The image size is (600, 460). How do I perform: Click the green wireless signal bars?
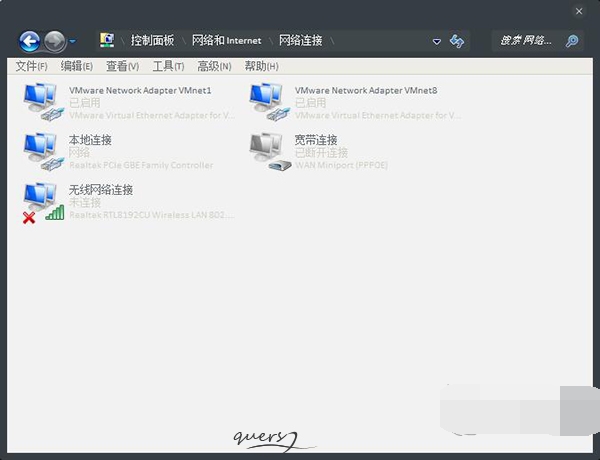click(55, 212)
